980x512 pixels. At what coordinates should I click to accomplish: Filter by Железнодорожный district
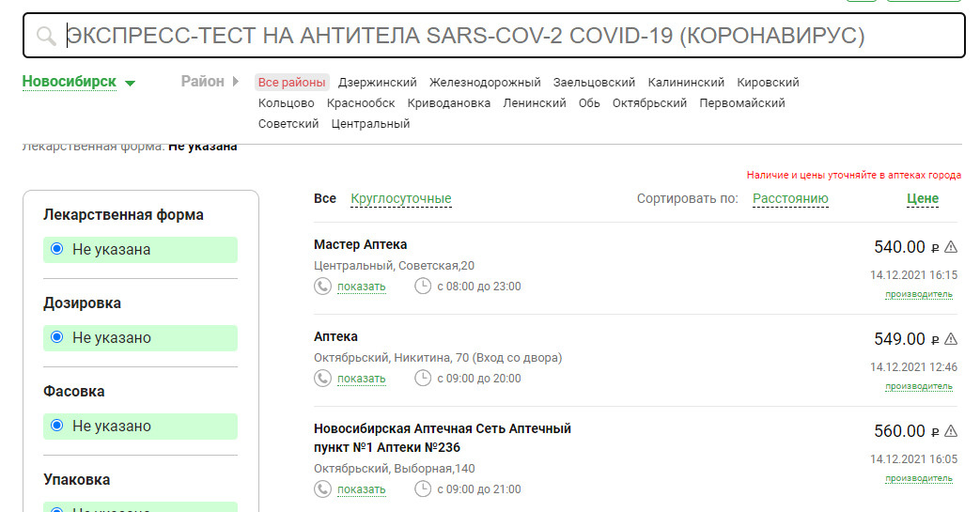click(x=485, y=83)
